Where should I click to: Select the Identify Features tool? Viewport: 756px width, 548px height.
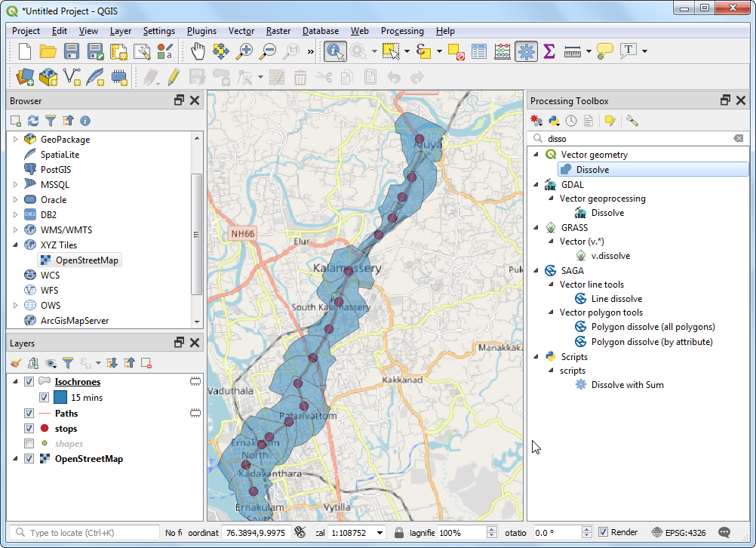[334, 51]
